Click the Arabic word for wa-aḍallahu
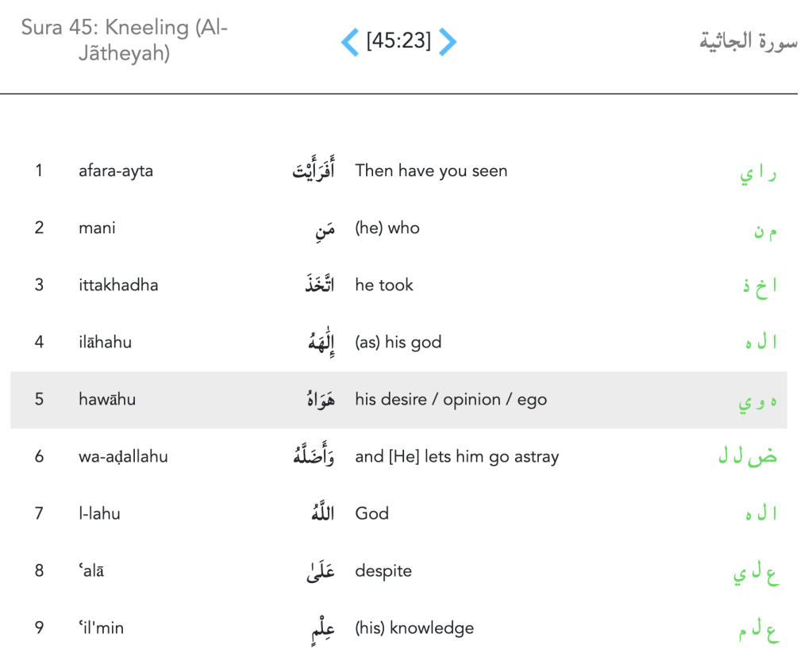This screenshot has width=812, height=664. tap(314, 458)
